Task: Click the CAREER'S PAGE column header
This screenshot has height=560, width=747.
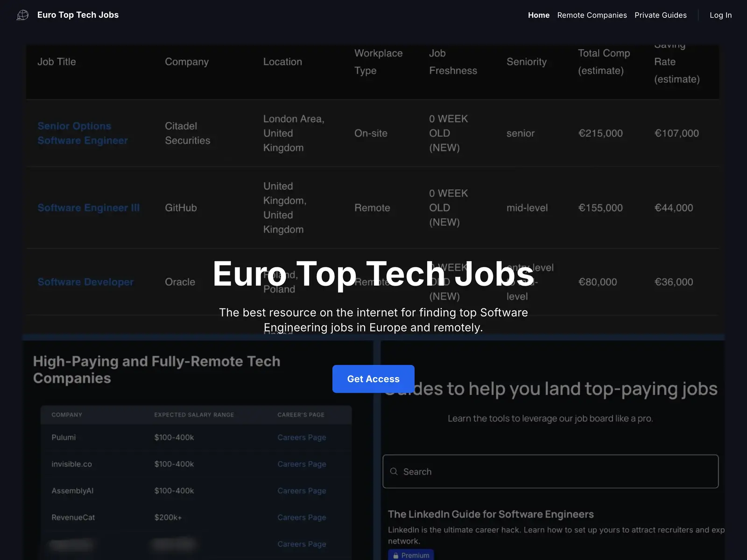Action: 301,414
